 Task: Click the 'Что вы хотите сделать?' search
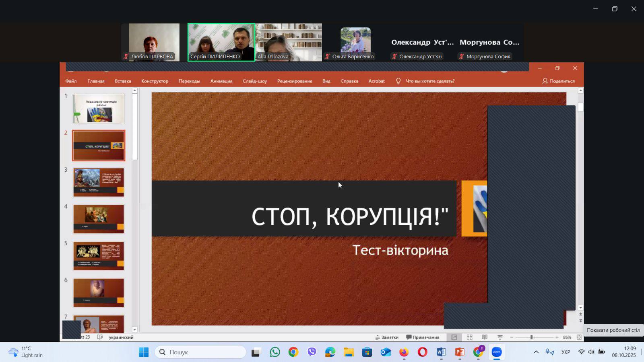pyautogui.click(x=429, y=81)
